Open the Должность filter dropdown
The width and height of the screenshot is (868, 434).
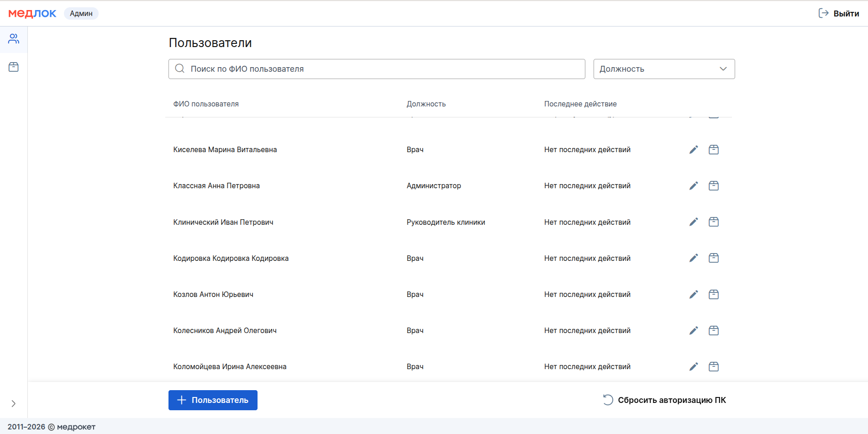click(663, 69)
